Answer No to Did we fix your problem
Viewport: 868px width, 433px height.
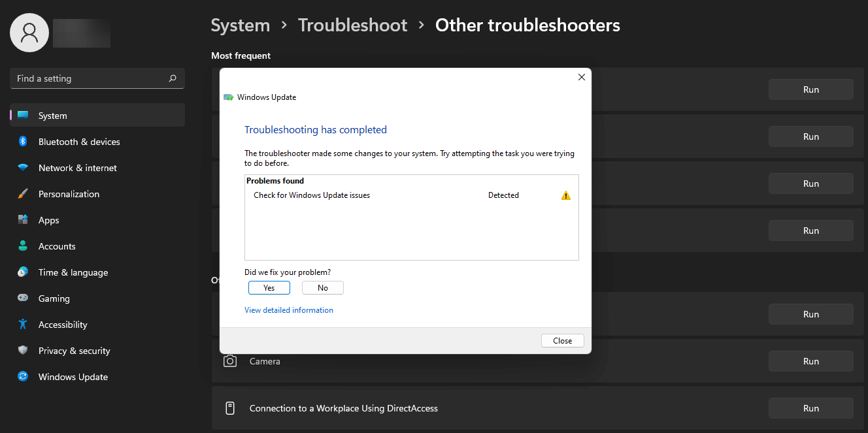[x=323, y=287]
